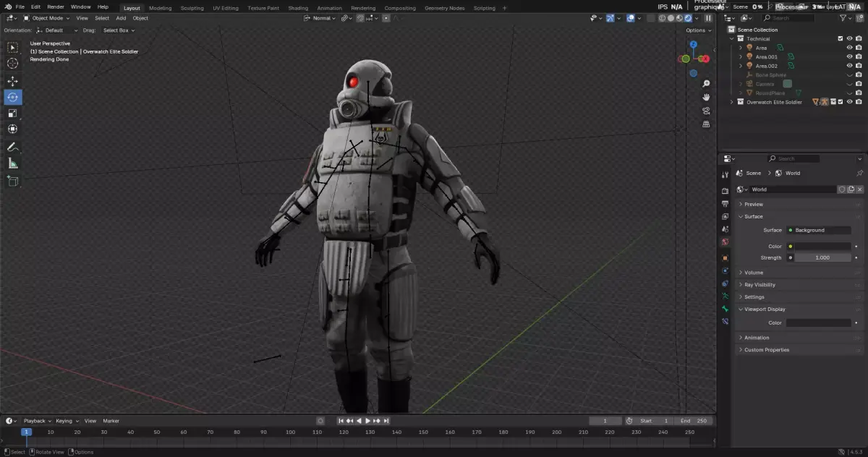This screenshot has height=457, width=868.
Task: Open the Render menu
Action: 56,7
